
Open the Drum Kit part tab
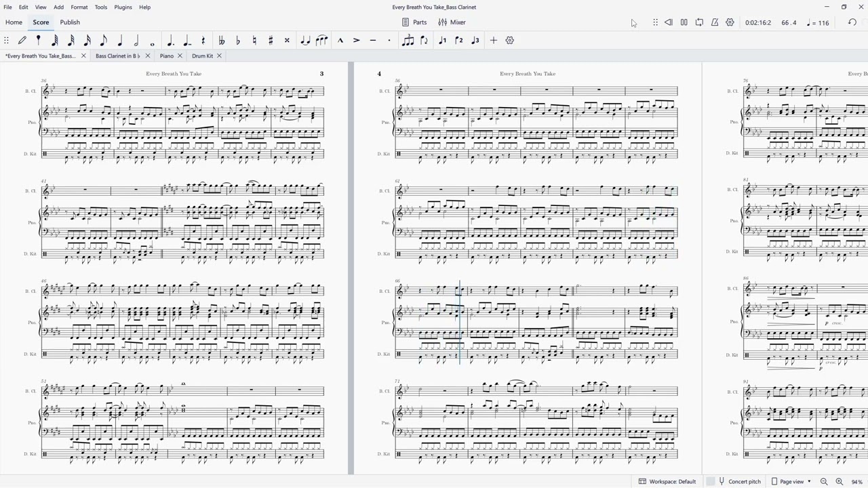pos(202,56)
